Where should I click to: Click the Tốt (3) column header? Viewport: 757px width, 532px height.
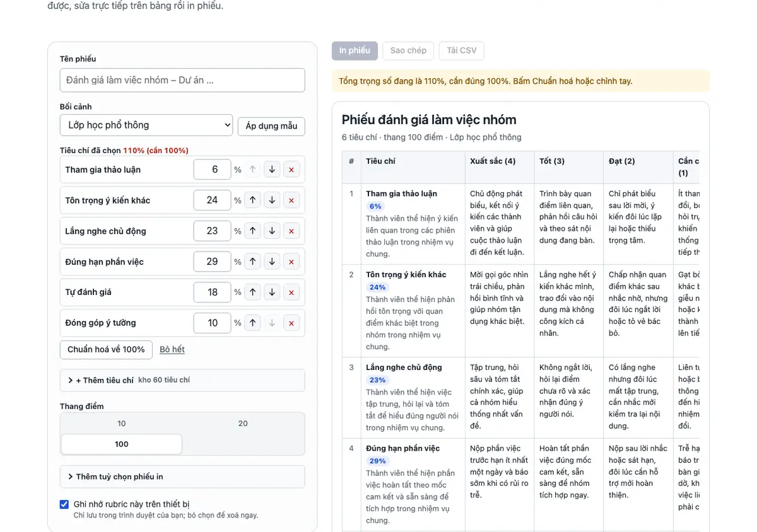click(569, 167)
